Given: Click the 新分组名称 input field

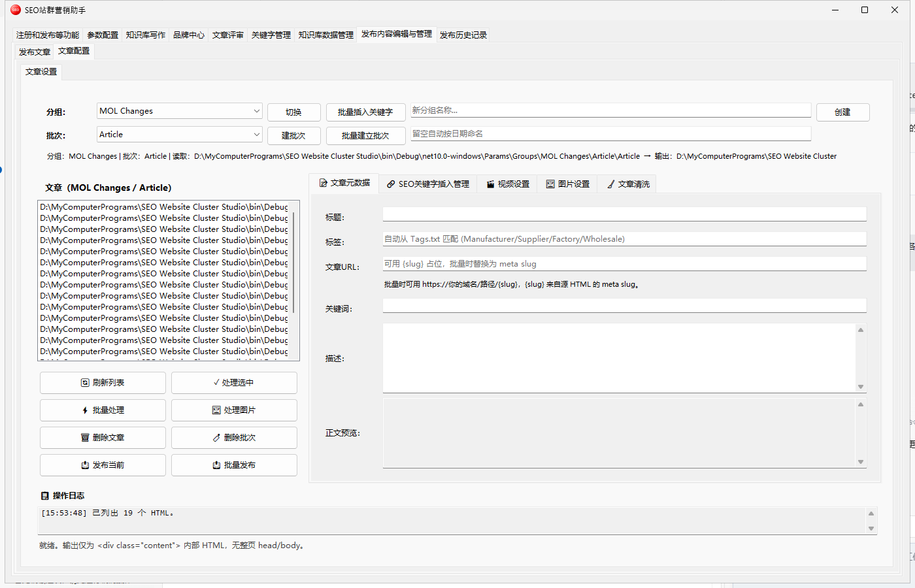Looking at the screenshot, I should (x=610, y=110).
